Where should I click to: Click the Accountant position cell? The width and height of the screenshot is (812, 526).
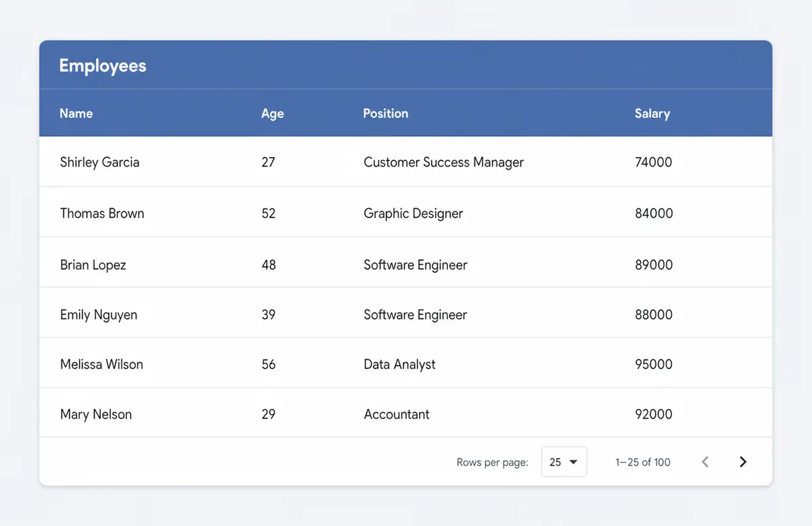(x=397, y=414)
